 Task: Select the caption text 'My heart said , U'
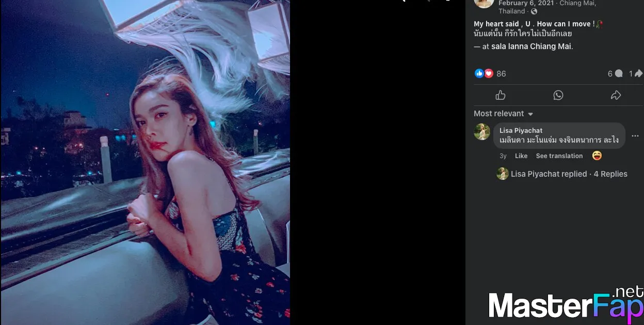coord(502,24)
